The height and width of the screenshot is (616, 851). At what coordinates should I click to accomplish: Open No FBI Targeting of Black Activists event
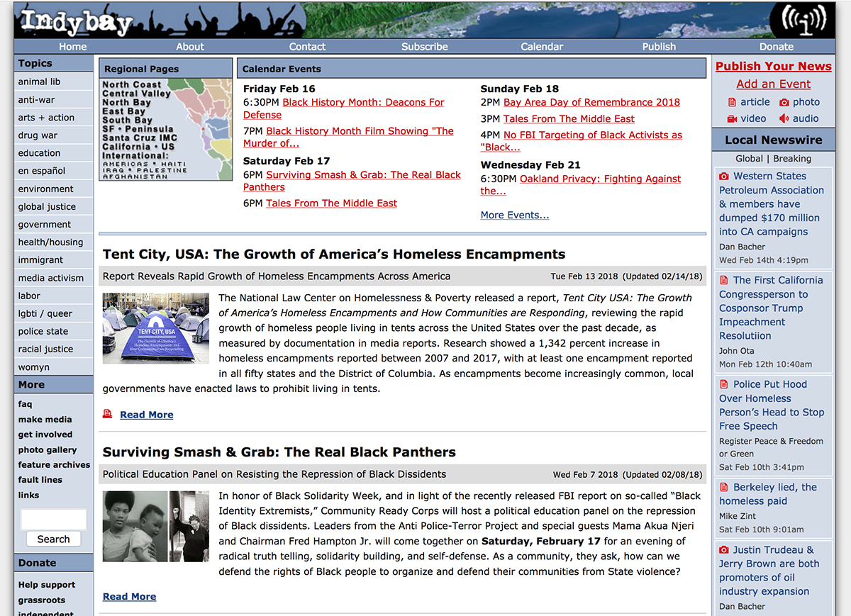coord(582,141)
